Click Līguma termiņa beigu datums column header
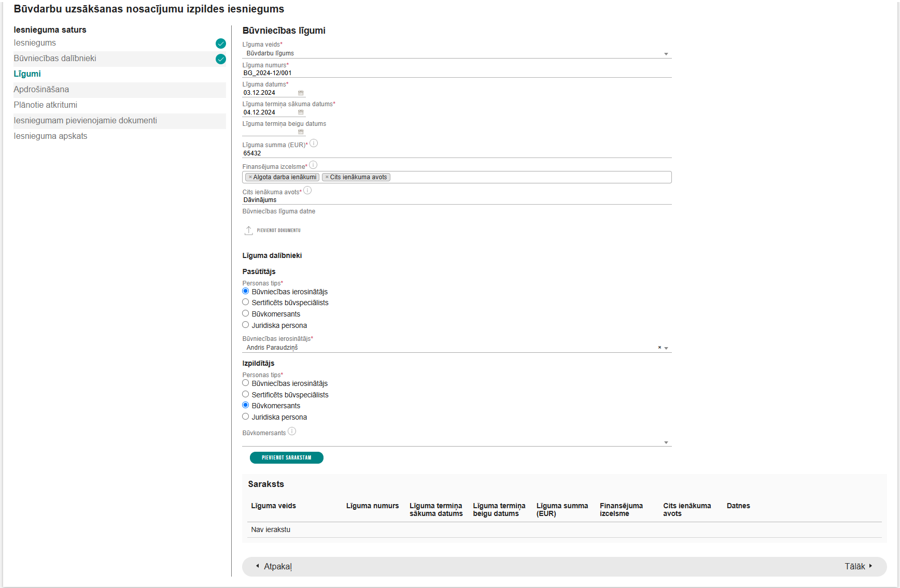Screen dimensions: 900x588 499,510
